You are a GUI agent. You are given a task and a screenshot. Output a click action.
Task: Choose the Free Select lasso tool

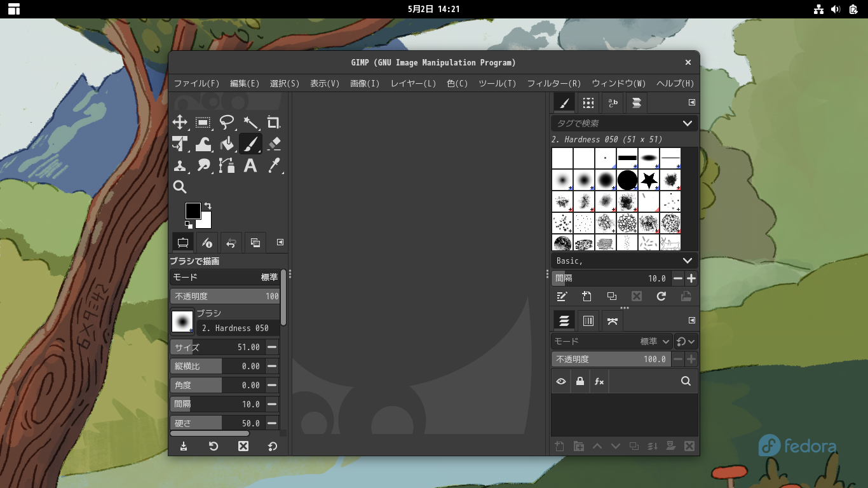coord(227,123)
